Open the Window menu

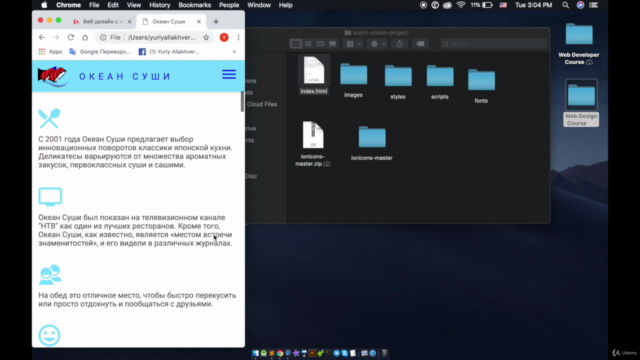point(259,5)
